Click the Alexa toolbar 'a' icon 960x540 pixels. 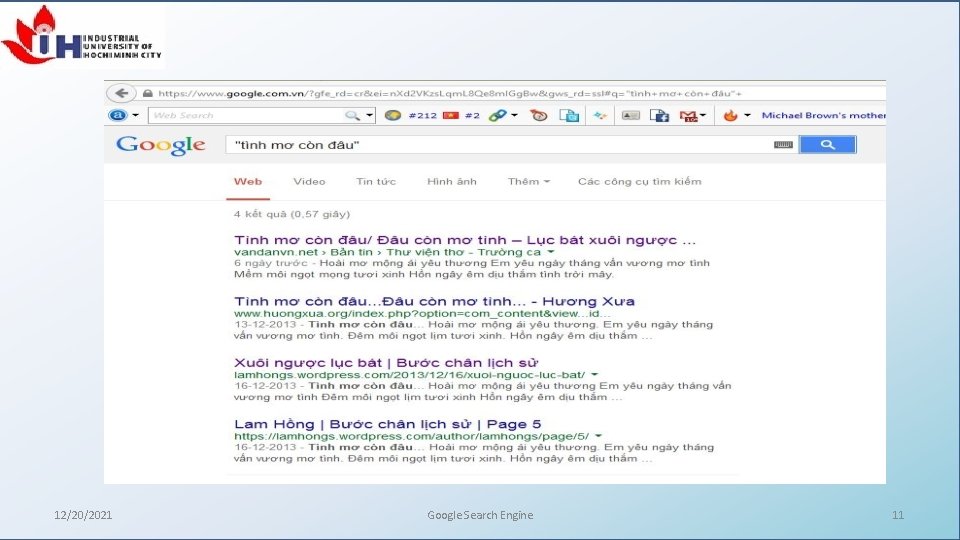point(118,115)
